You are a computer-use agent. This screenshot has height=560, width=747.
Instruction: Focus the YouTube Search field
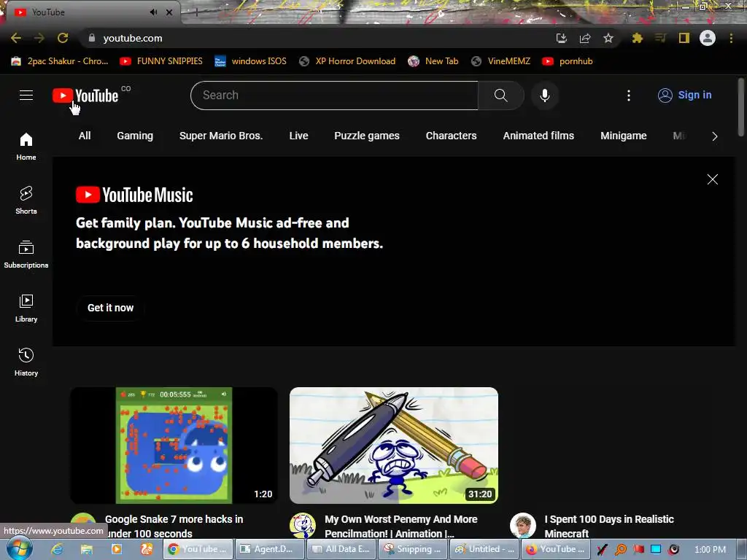[x=334, y=96]
